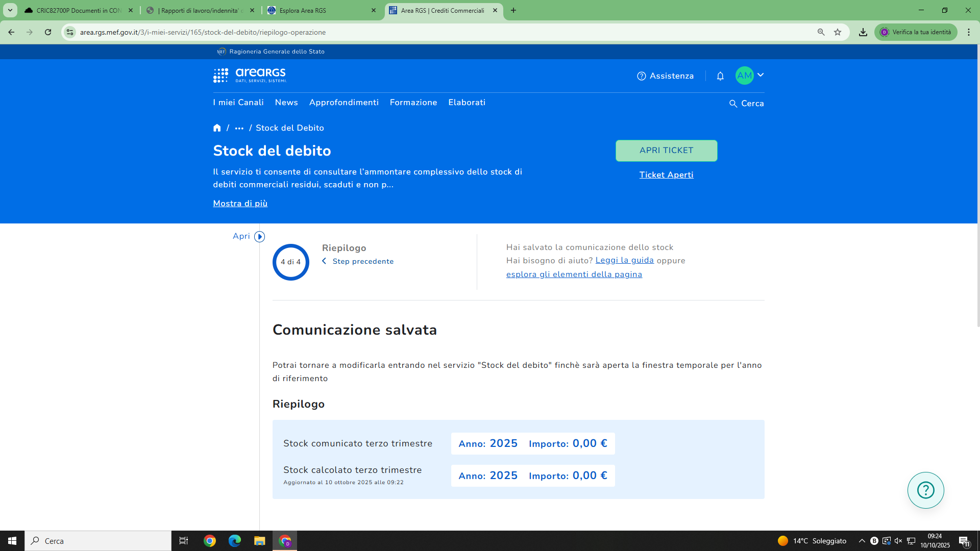Open the Assistenza help link
Screen dimensions: 980x551
666,76
